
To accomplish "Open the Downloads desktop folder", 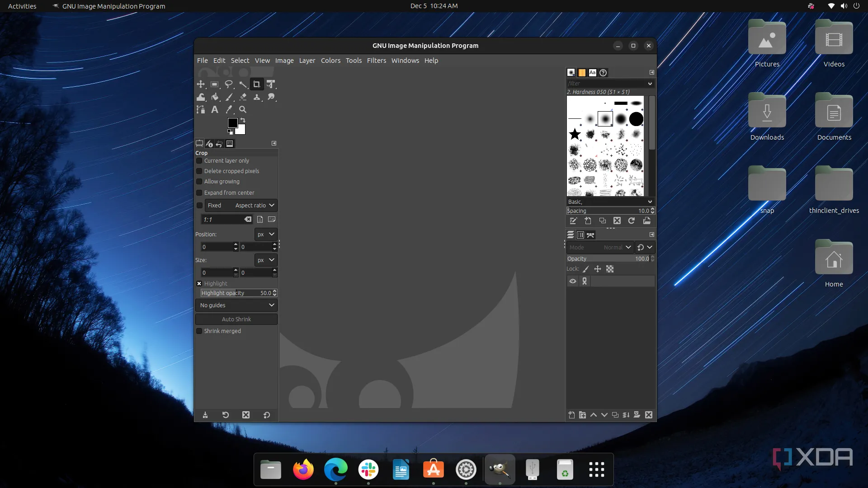I will pyautogui.click(x=767, y=117).
